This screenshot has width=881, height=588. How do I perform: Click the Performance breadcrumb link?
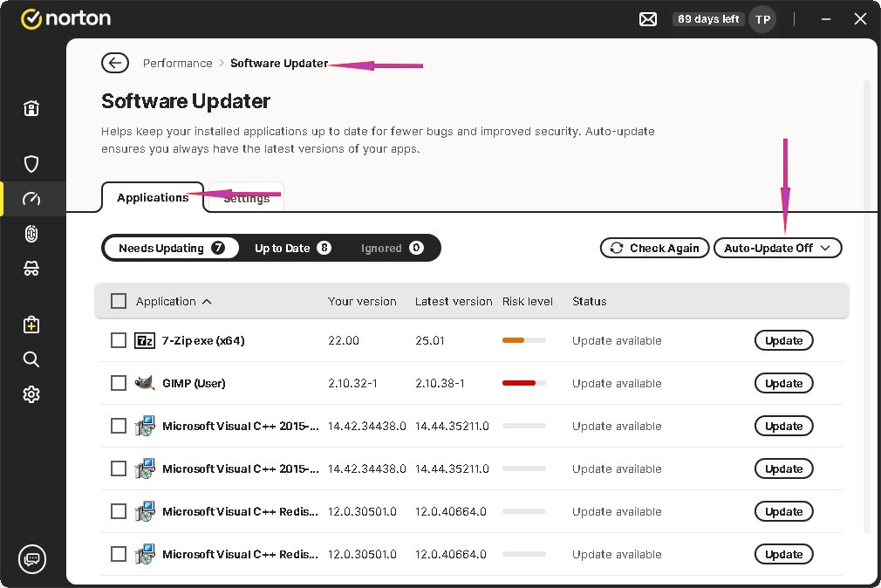pos(177,63)
